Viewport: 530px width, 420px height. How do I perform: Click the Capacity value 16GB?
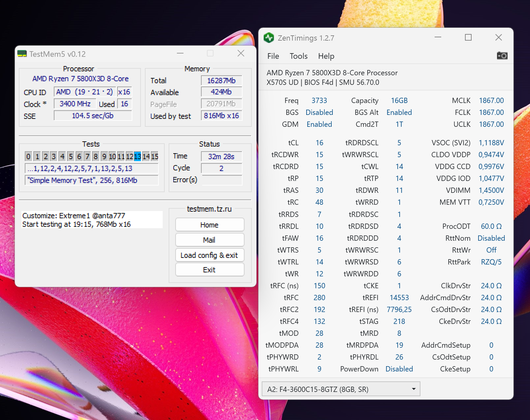pos(399,100)
